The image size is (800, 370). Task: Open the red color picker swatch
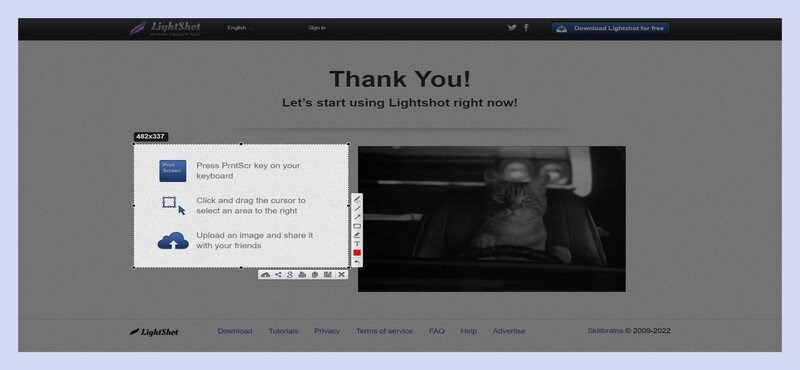click(357, 253)
